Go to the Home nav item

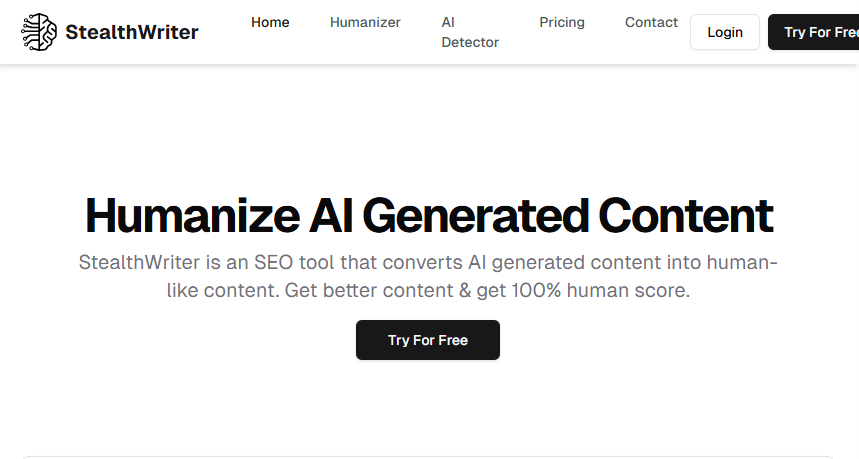click(270, 22)
